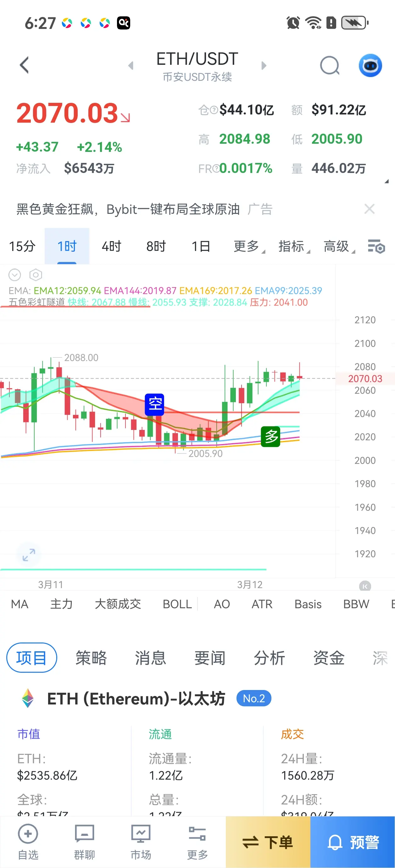Toggle the ATR indicator

(262, 604)
